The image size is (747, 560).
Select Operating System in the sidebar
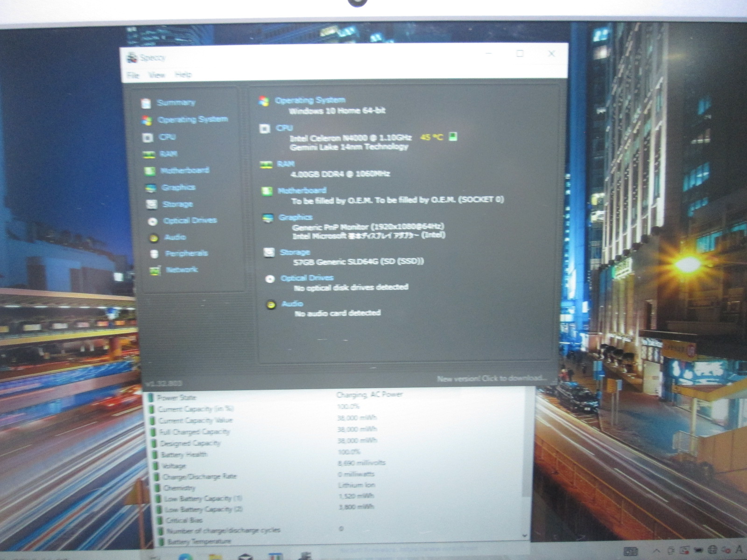(x=192, y=120)
